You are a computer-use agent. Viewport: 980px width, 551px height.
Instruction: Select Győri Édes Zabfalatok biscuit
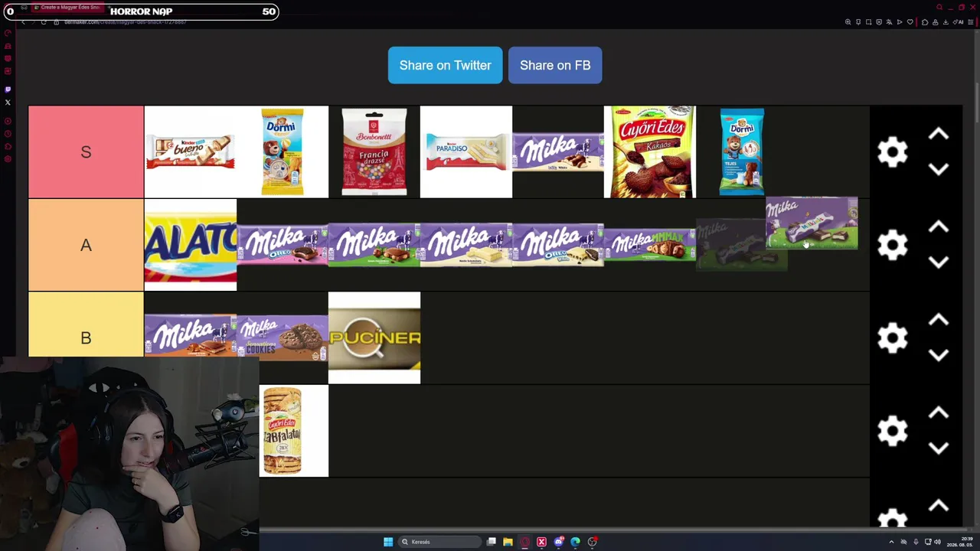click(283, 431)
